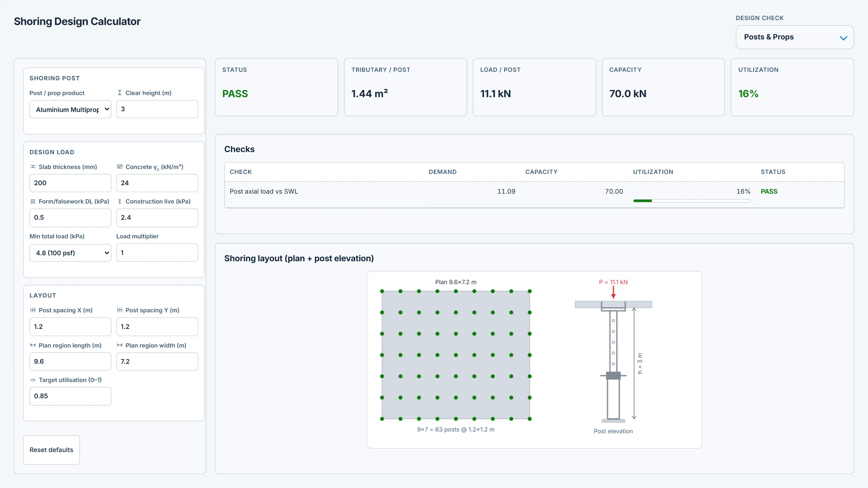
Task: Click the Clear height input field
Action: point(157,109)
